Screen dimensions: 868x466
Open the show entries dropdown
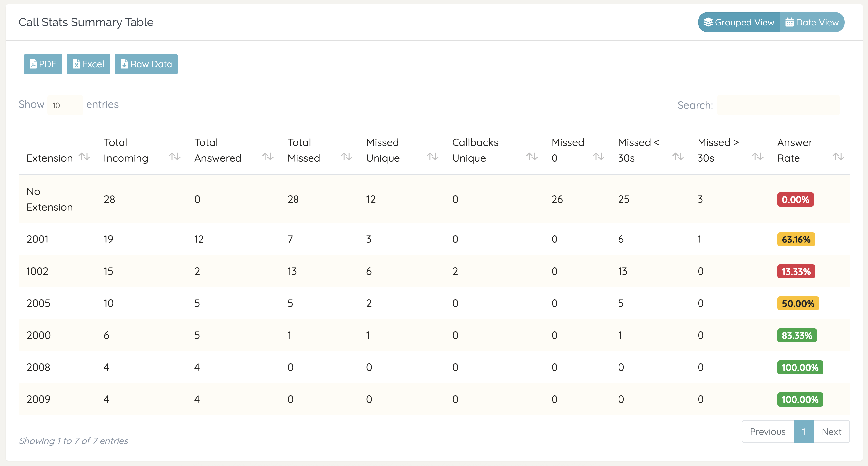65,105
